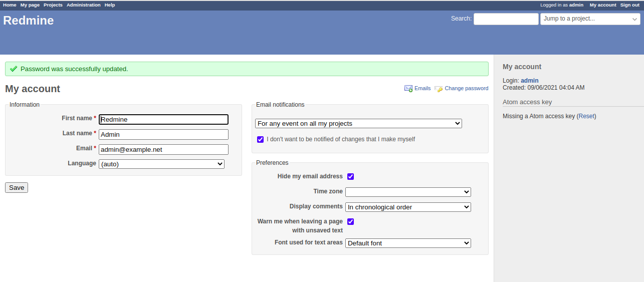Click the admin username link in the header
This screenshot has height=282, width=644.
[576, 5]
